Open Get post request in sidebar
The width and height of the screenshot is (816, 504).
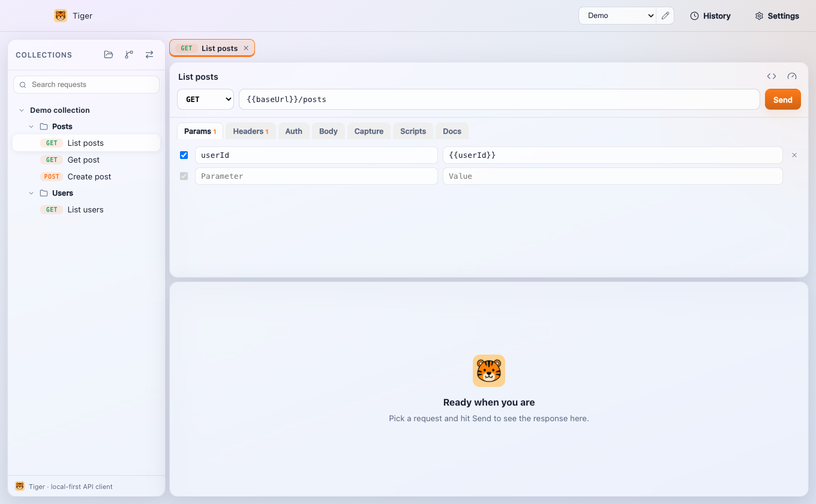86,160
